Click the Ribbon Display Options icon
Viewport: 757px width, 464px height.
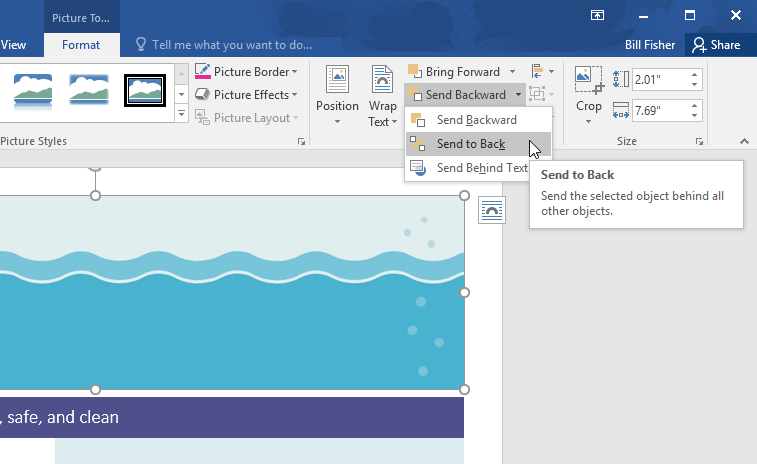click(x=597, y=15)
